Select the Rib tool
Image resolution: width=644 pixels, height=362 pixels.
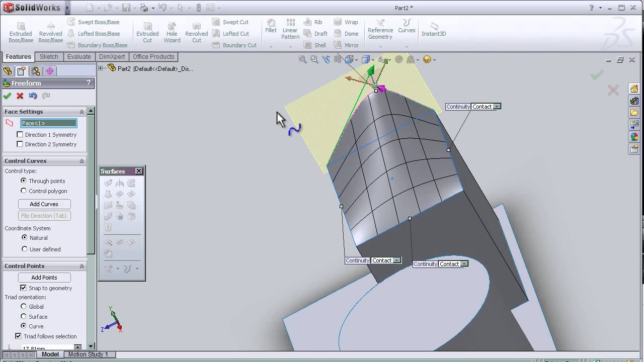coord(313,22)
